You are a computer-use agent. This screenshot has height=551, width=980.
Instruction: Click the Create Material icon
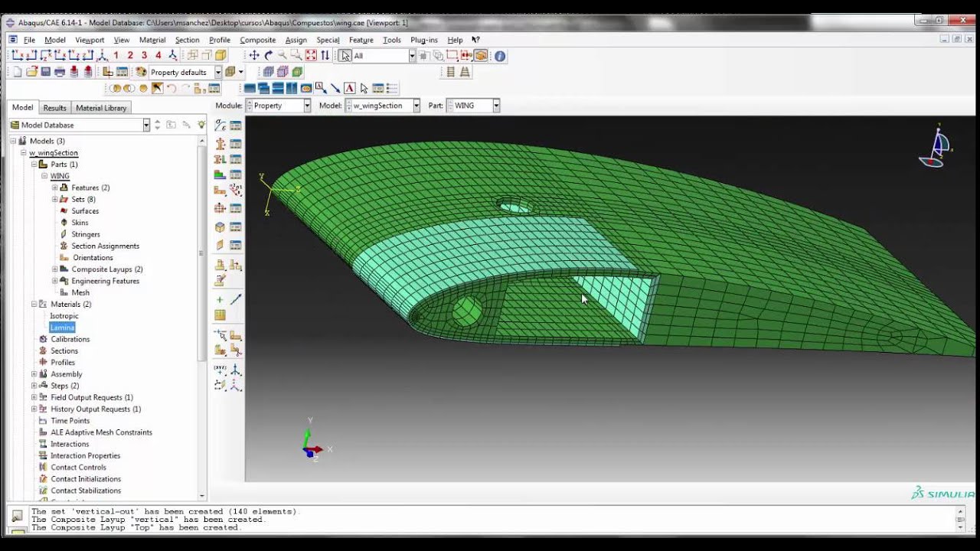(x=220, y=126)
